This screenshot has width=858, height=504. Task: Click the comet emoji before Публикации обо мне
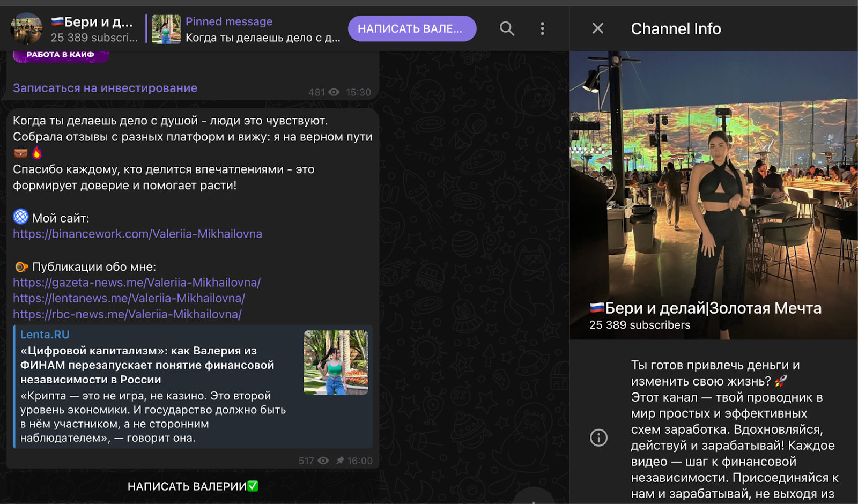21,266
